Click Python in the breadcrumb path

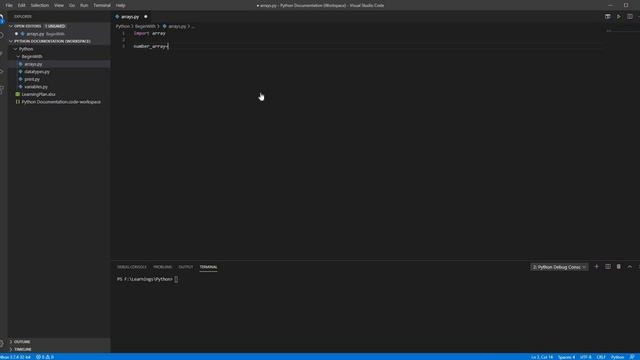click(122, 26)
